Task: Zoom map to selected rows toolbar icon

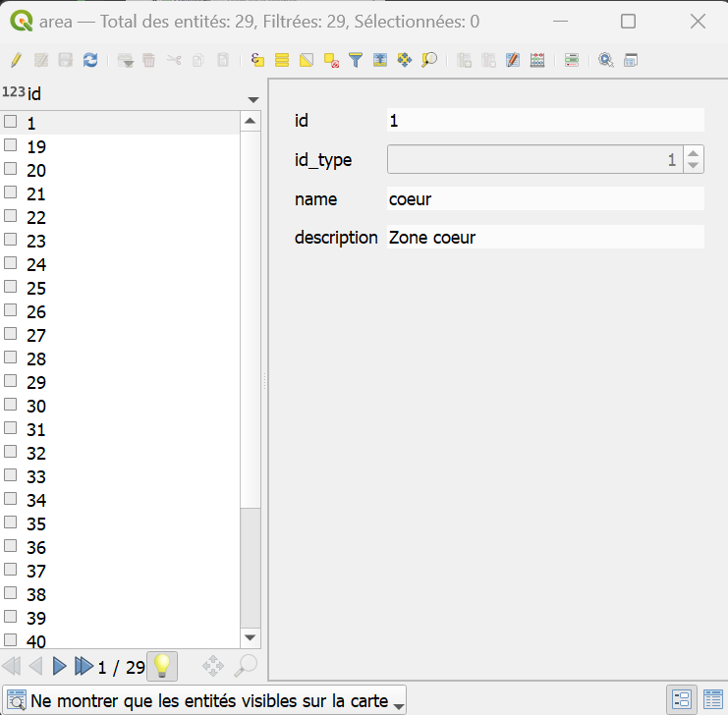Action: [429, 60]
